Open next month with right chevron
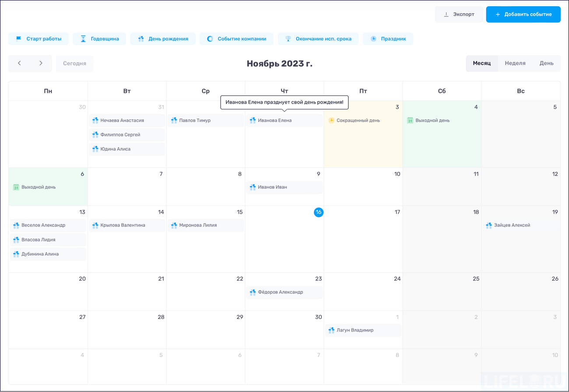This screenshot has height=392, width=569. point(41,63)
